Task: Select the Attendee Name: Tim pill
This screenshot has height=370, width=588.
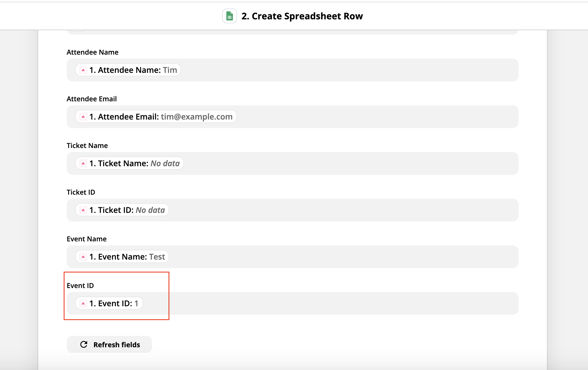Action: pyautogui.click(x=128, y=70)
